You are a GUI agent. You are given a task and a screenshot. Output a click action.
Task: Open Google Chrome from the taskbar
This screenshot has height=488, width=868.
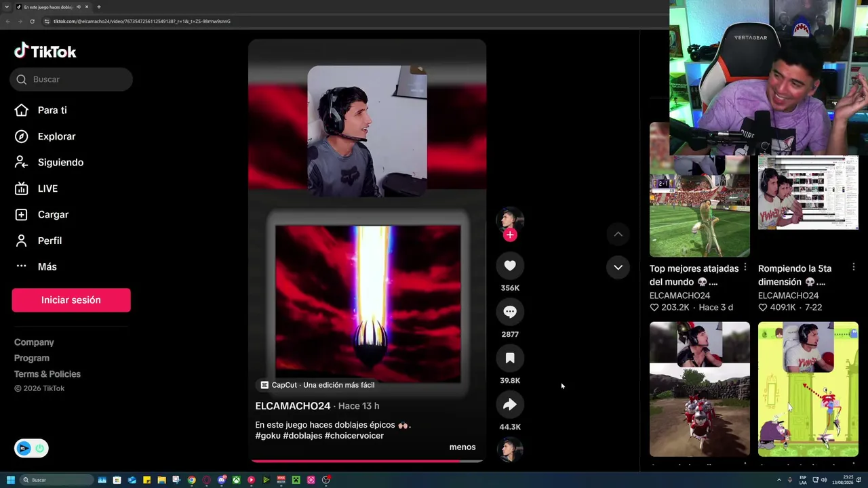pos(192,480)
